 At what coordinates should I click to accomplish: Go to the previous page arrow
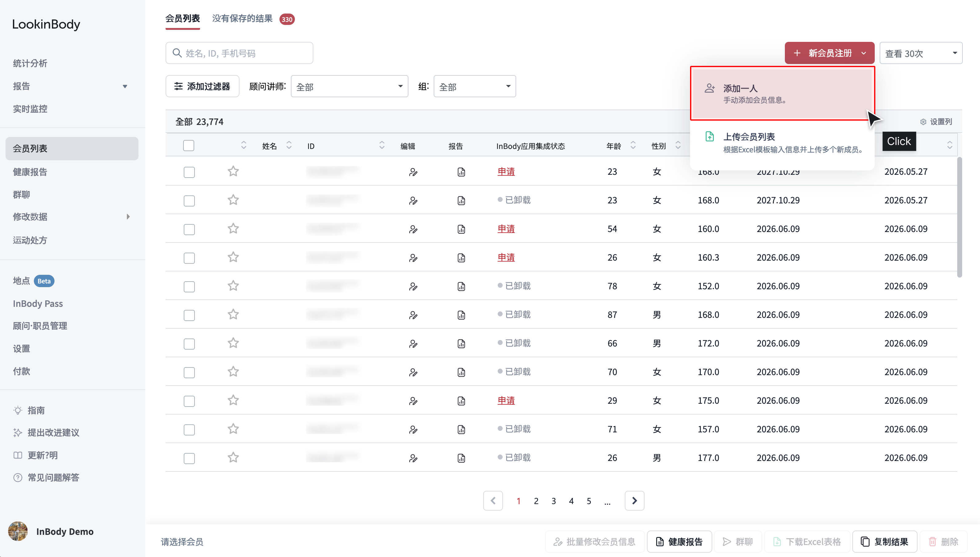click(x=493, y=500)
